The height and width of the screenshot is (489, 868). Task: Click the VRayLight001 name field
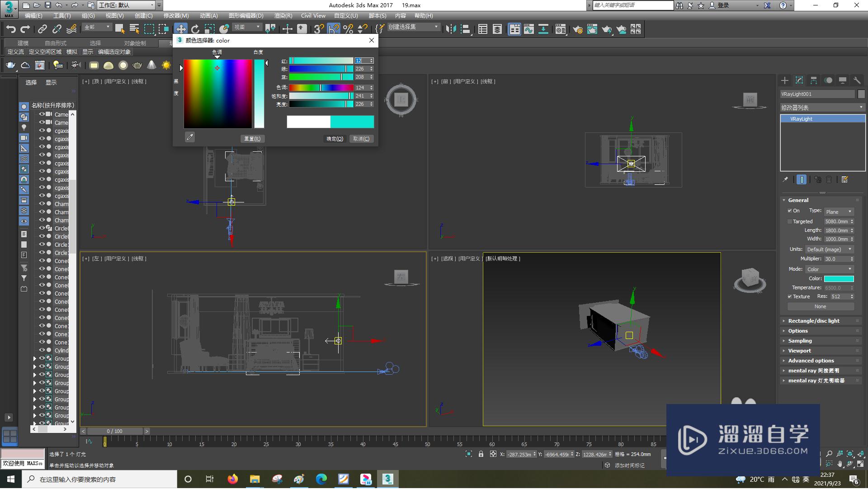(x=817, y=94)
